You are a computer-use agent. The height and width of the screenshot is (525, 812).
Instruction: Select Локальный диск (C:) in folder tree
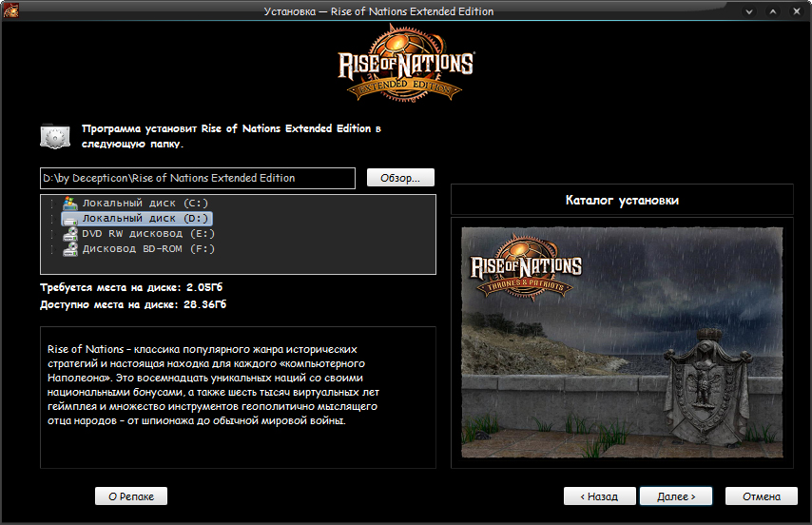coord(145,204)
